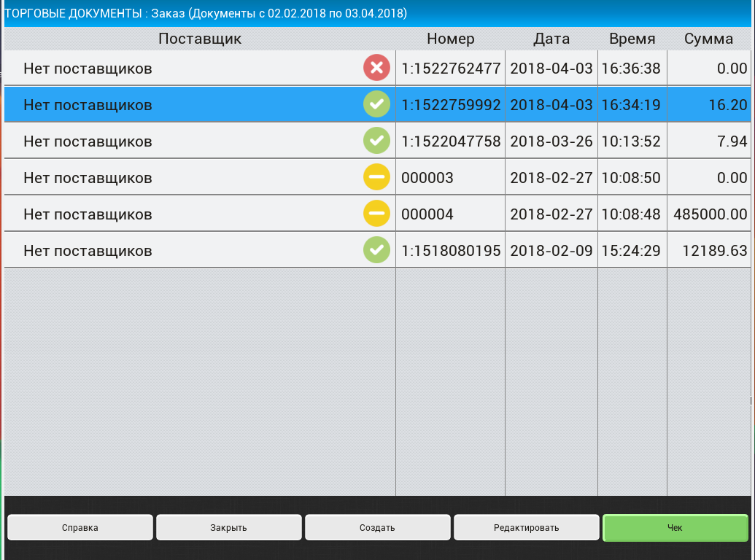The height and width of the screenshot is (560, 755).
Task: Click the time cell 15:24:29
Action: (631, 251)
